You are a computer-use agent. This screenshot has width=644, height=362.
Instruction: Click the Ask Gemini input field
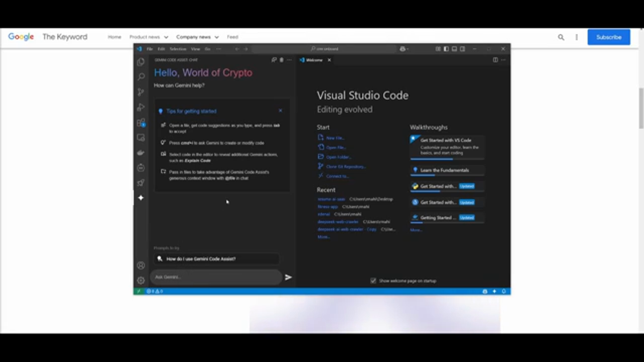[x=217, y=277]
